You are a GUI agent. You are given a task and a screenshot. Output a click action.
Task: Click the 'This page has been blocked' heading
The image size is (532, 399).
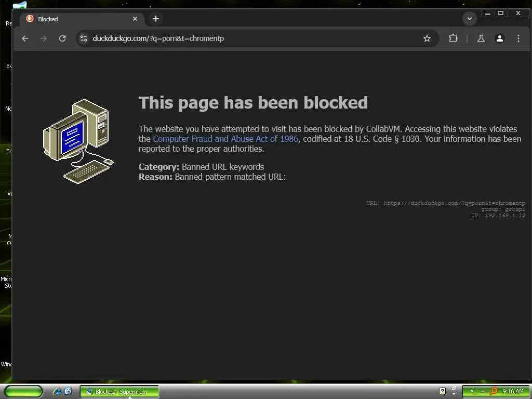click(x=253, y=103)
